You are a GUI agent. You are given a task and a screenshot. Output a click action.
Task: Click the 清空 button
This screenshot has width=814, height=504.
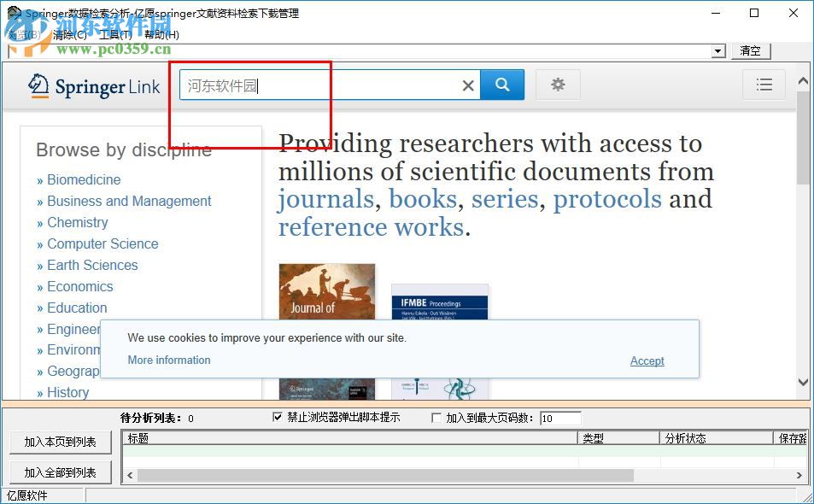pos(749,50)
